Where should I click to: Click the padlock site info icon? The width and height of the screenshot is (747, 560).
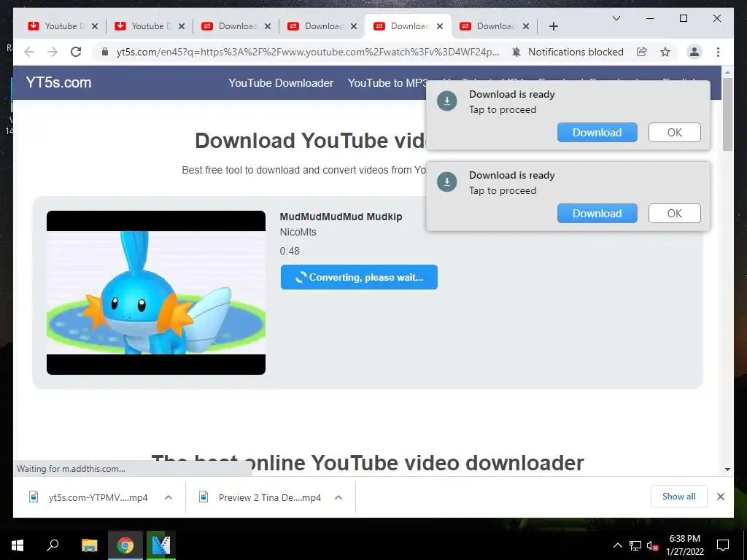coord(105,52)
